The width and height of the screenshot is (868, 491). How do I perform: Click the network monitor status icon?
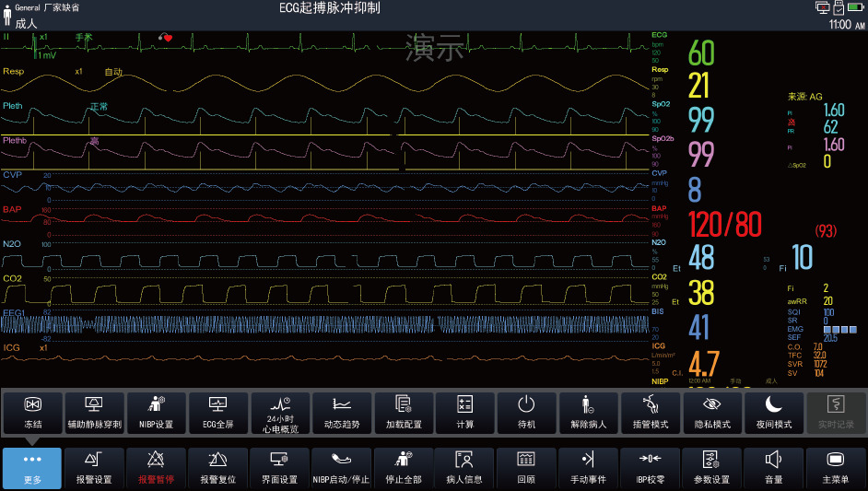pyautogui.click(x=823, y=7)
